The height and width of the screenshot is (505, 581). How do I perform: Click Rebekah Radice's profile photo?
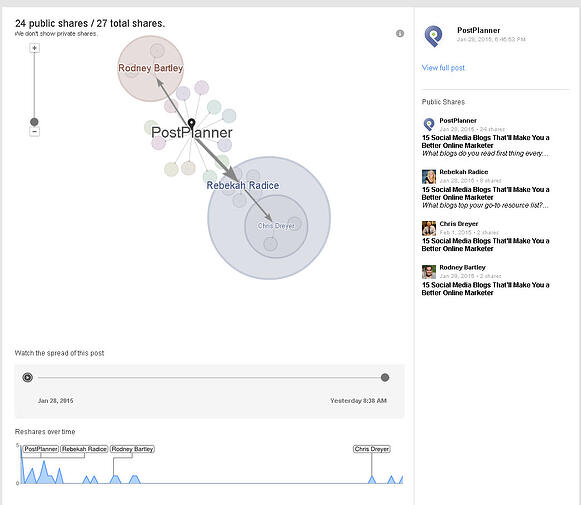[429, 177]
